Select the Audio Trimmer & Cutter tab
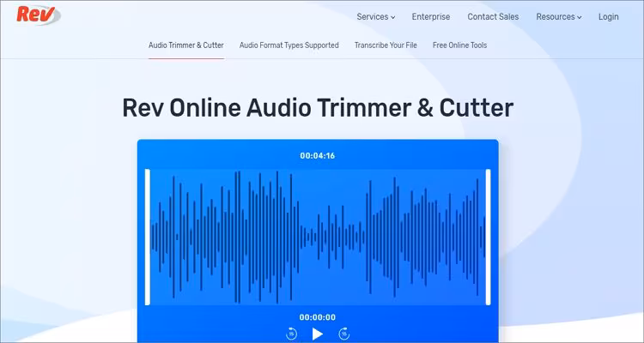Viewport: 644px width, 343px height. point(186,45)
